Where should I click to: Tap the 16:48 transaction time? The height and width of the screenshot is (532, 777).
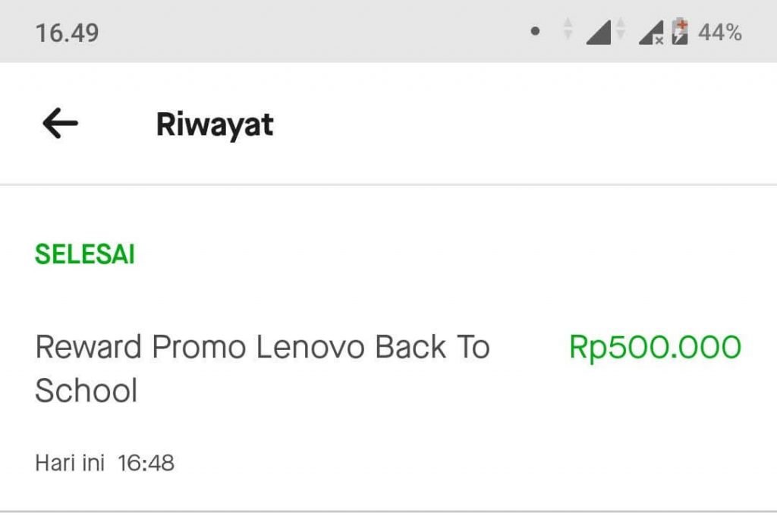click(x=146, y=463)
